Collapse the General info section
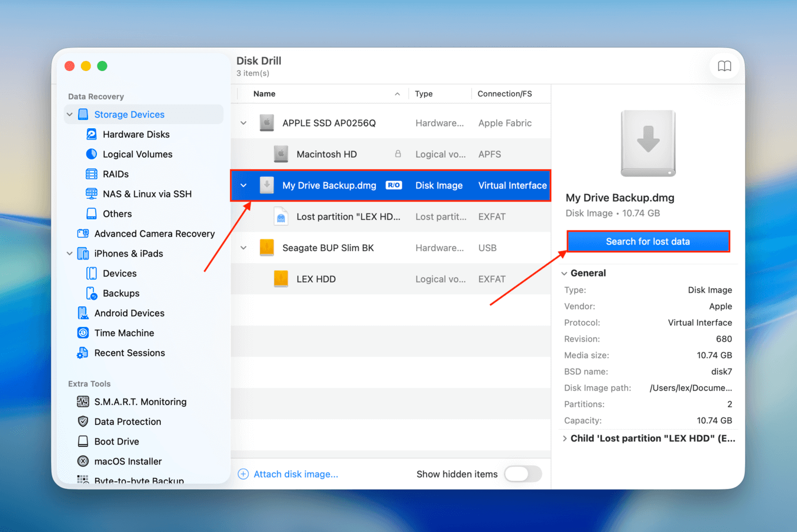 [565, 273]
